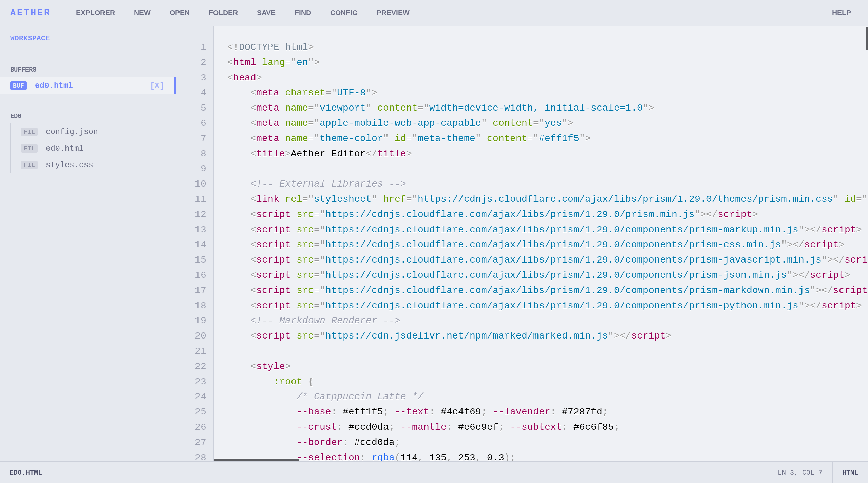The image size is (868, 483).
Task: Click the horizontal scrollbar thumb
Action: click(257, 460)
